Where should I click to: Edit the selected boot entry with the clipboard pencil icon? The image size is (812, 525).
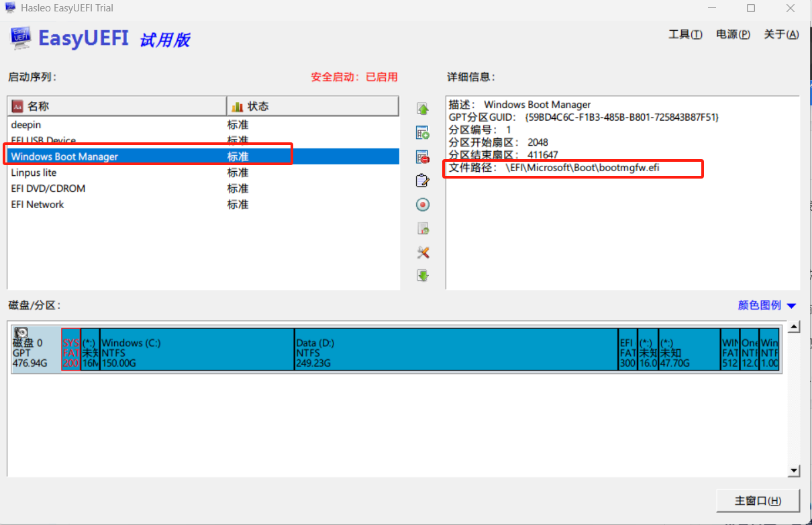pyautogui.click(x=423, y=181)
